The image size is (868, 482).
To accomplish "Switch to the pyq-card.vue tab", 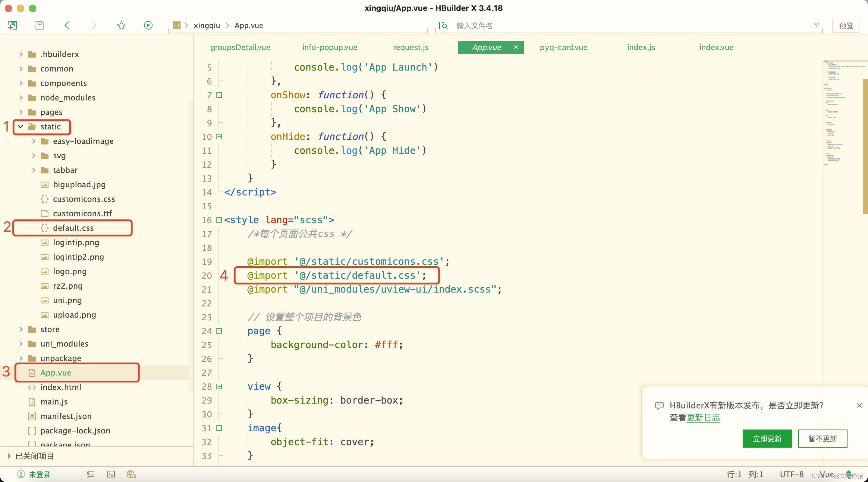I will point(563,48).
